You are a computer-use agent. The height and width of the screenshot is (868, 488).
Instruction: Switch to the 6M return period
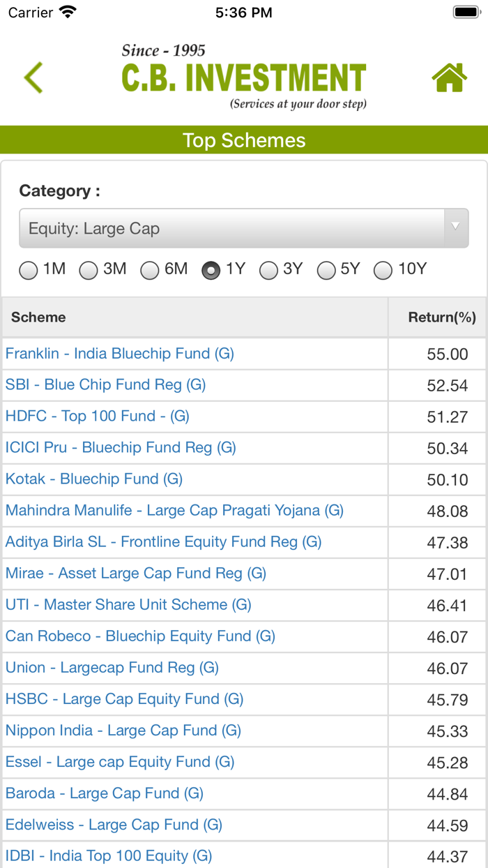(150, 270)
